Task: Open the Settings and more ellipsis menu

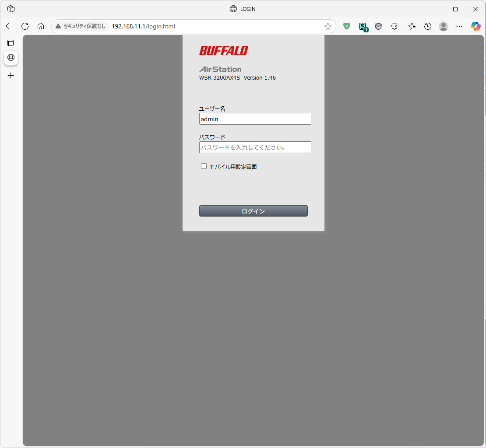Action: coord(459,26)
